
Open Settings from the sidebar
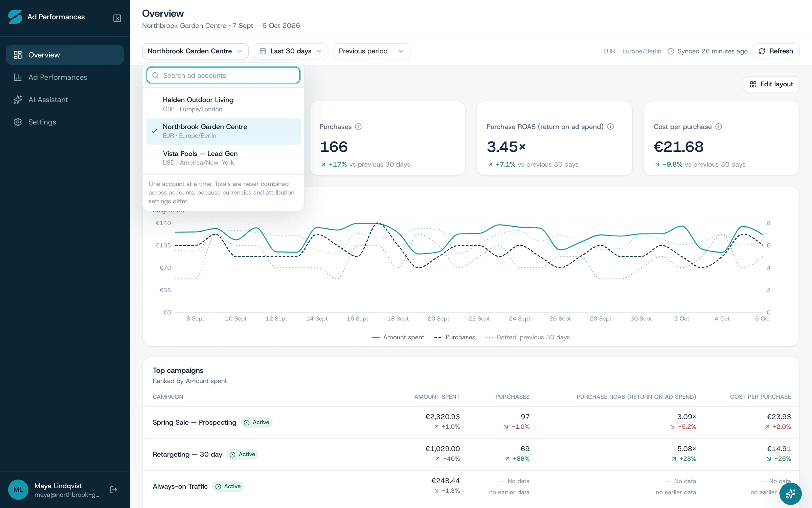tap(65, 122)
